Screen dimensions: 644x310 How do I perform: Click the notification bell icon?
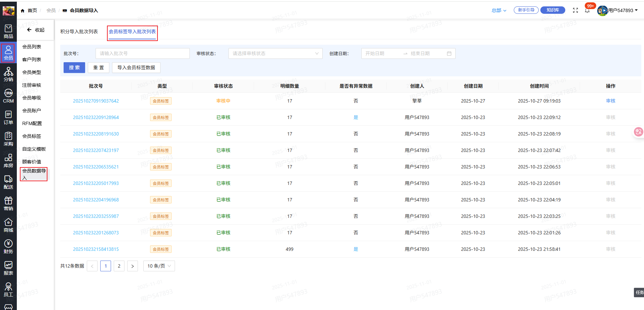tap(587, 10)
